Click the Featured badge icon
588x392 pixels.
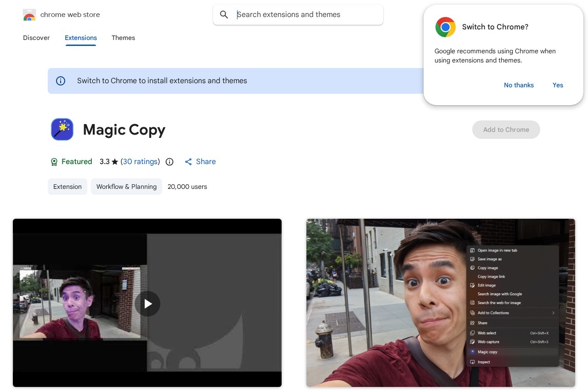point(54,162)
